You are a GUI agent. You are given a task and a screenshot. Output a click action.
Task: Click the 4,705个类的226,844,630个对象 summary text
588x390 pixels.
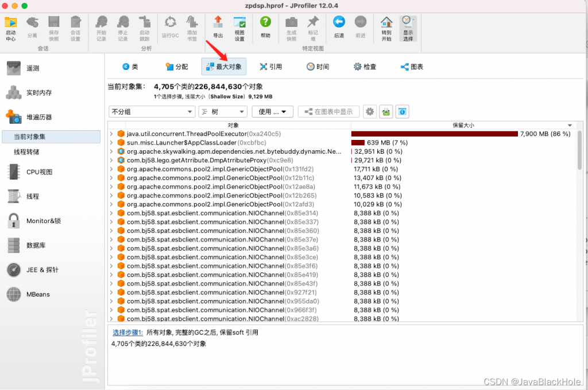coord(158,344)
